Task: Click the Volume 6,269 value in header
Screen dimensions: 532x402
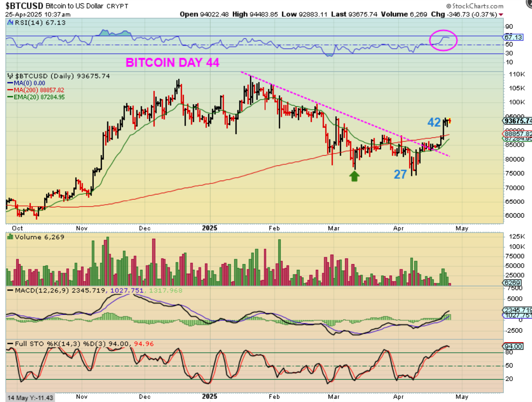Action: point(404,14)
